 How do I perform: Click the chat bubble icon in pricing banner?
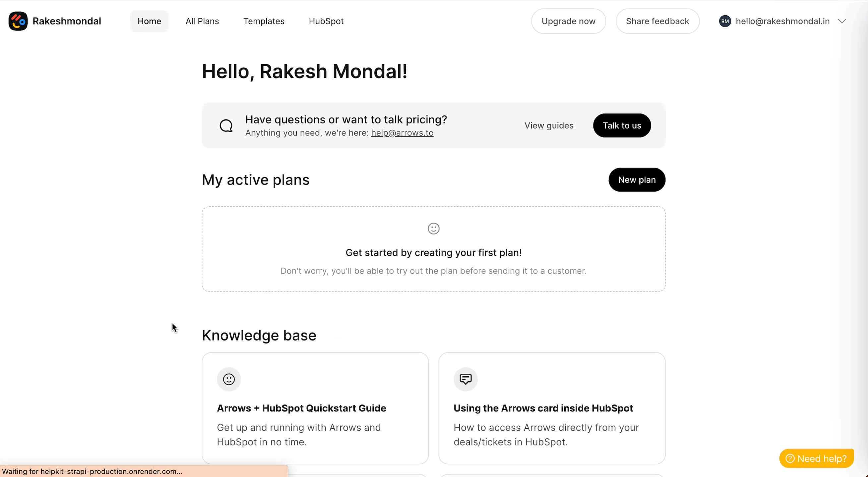[226, 126]
